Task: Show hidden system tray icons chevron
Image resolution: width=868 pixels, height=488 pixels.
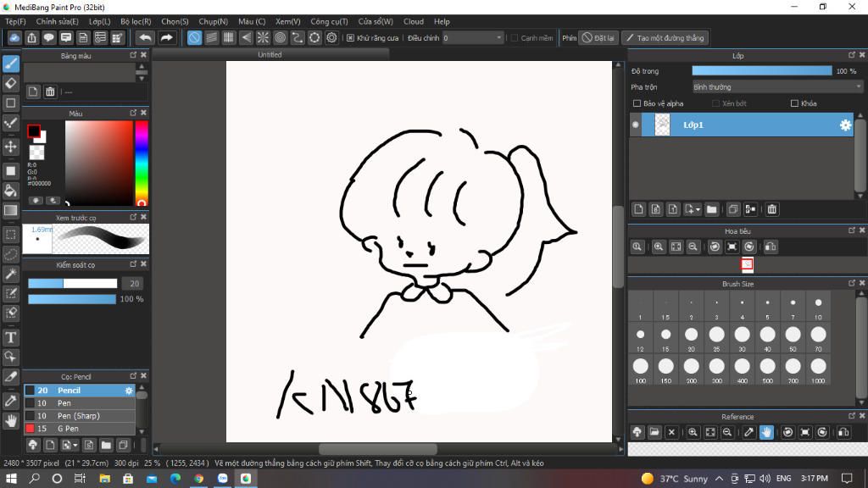Action: point(719,479)
